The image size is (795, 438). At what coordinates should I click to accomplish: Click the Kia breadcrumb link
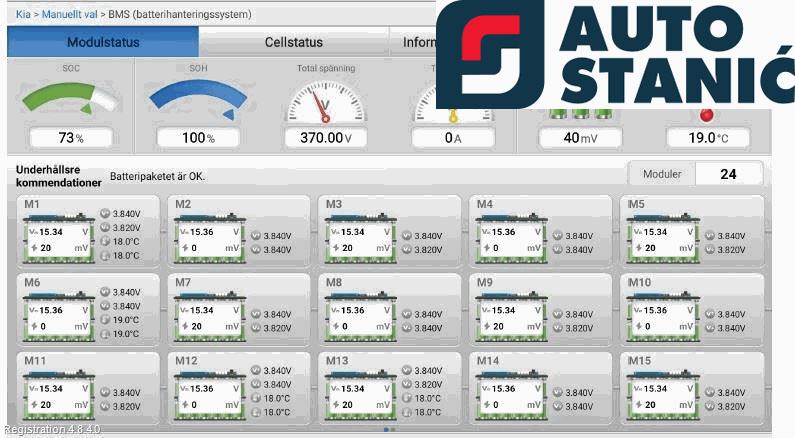point(23,14)
